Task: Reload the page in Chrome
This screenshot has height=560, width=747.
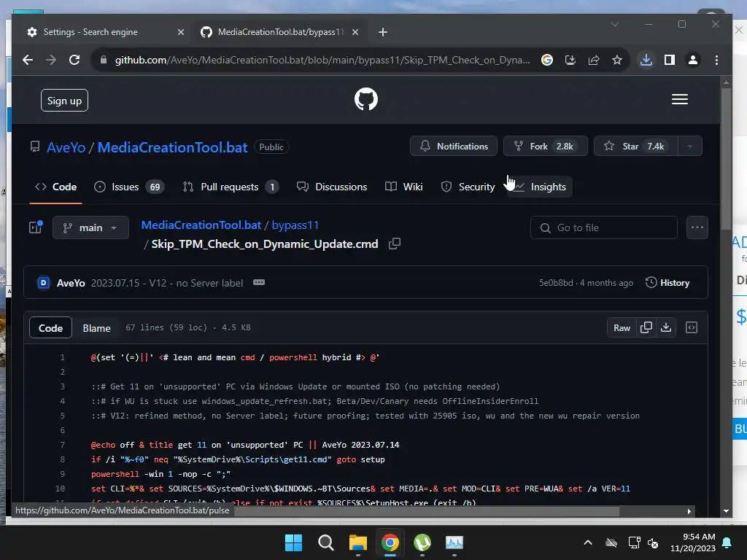Action: click(74, 60)
